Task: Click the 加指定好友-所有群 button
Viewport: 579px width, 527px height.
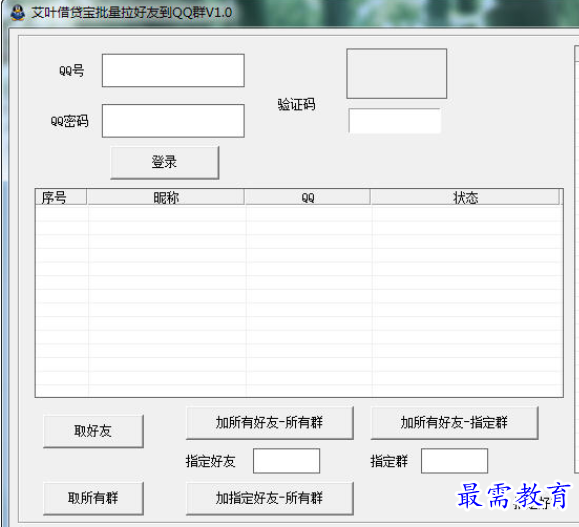Action: pos(270,498)
